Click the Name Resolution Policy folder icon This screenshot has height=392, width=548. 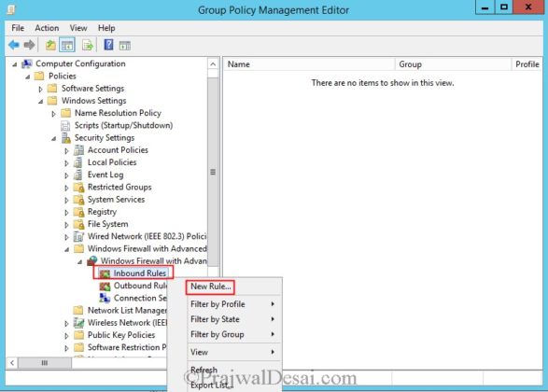tap(65, 113)
